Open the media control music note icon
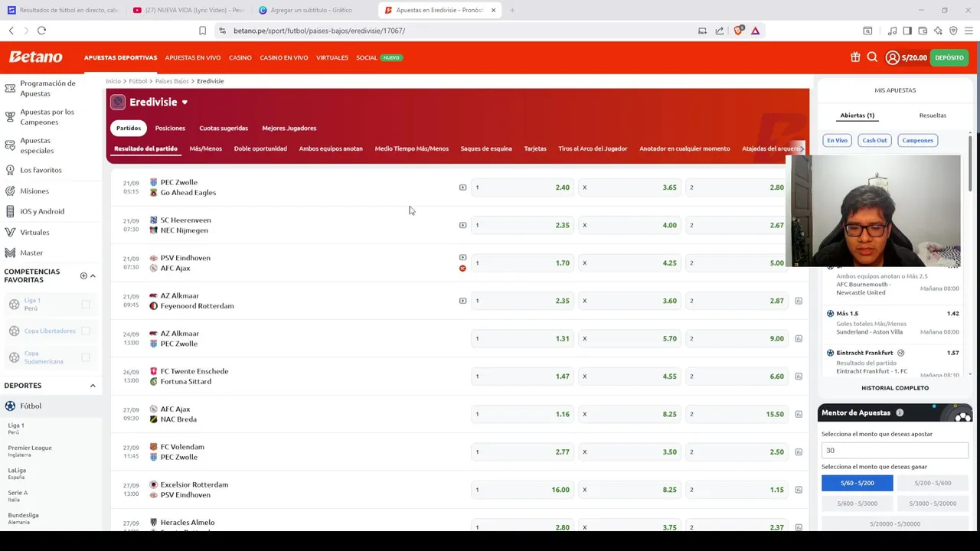This screenshot has width=980, height=551. [x=892, y=31]
